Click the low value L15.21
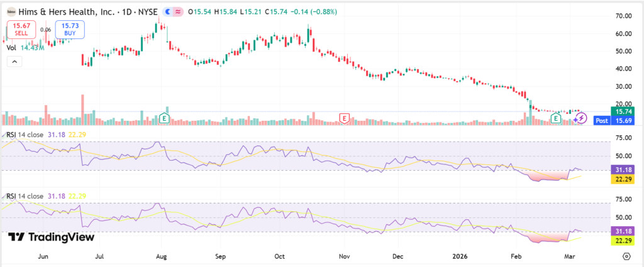This screenshot has height=267, width=644. point(252,12)
